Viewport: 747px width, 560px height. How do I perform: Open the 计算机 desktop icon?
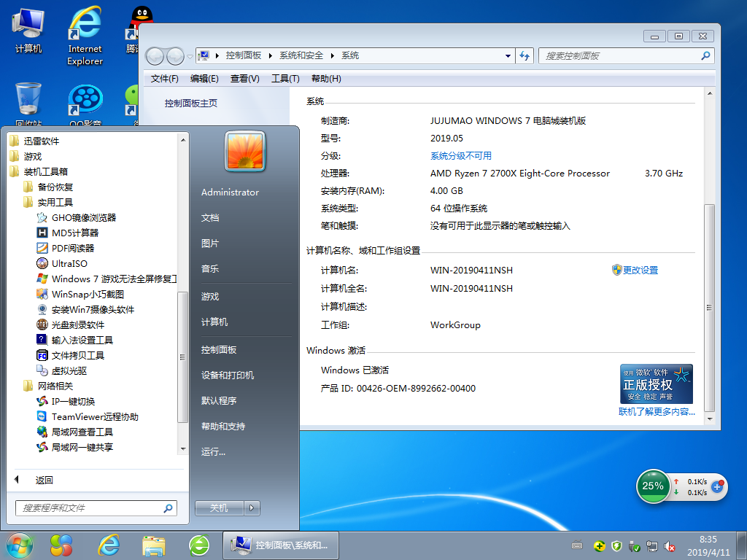tap(28, 31)
